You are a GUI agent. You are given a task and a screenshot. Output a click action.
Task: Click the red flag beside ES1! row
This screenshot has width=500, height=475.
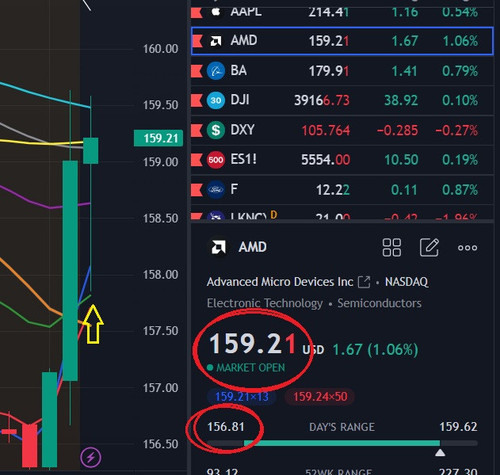pos(197,160)
